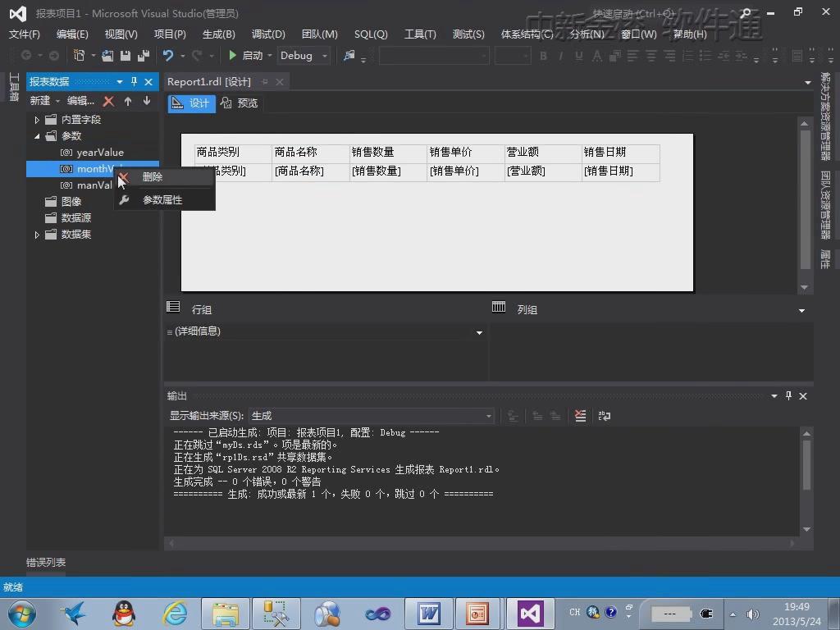The image size is (840, 630).
Task: Open the 文件(F) menu
Action: [25, 34]
